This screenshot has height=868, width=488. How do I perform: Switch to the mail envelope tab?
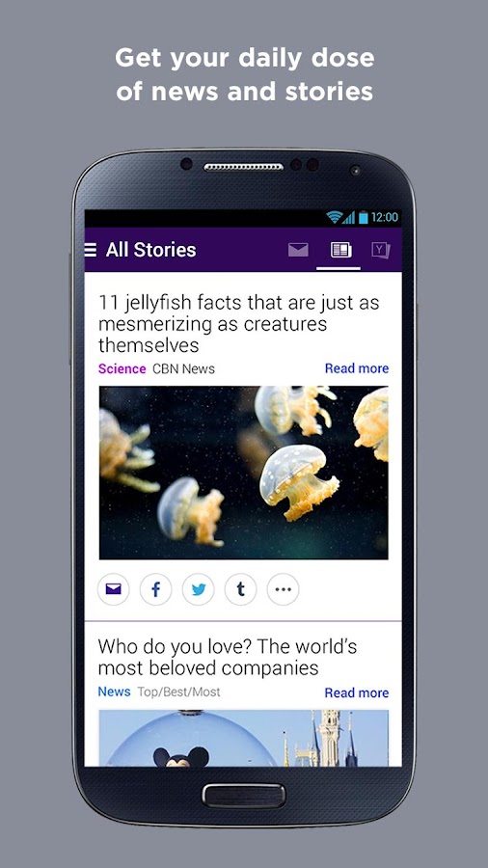pos(298,250)
